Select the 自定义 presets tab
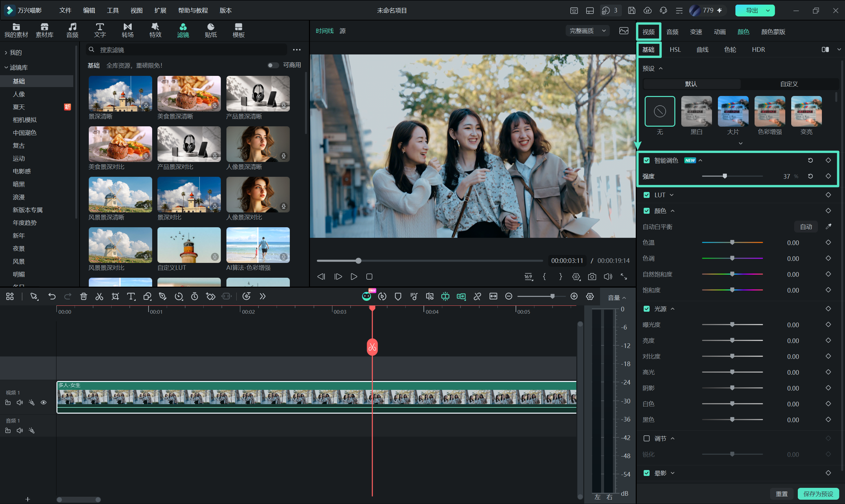Viewport: 845px width, 504px height. (x=789, y=84)
